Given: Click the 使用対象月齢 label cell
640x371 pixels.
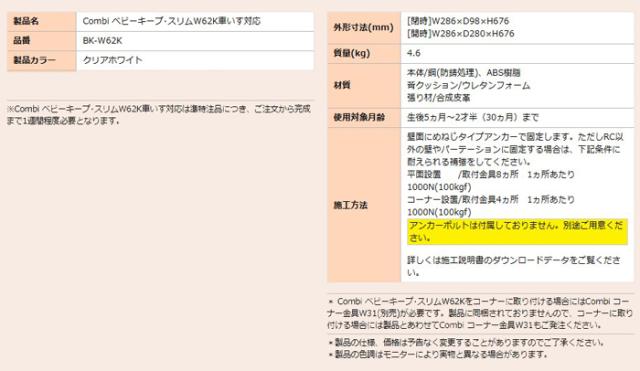Looking at the screenshot, I should (364, 118).
